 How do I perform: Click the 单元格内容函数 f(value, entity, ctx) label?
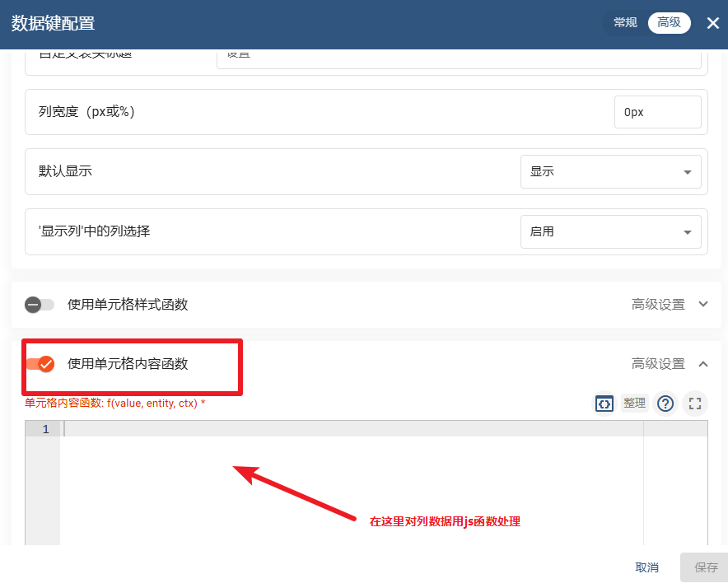pos(114,404)
